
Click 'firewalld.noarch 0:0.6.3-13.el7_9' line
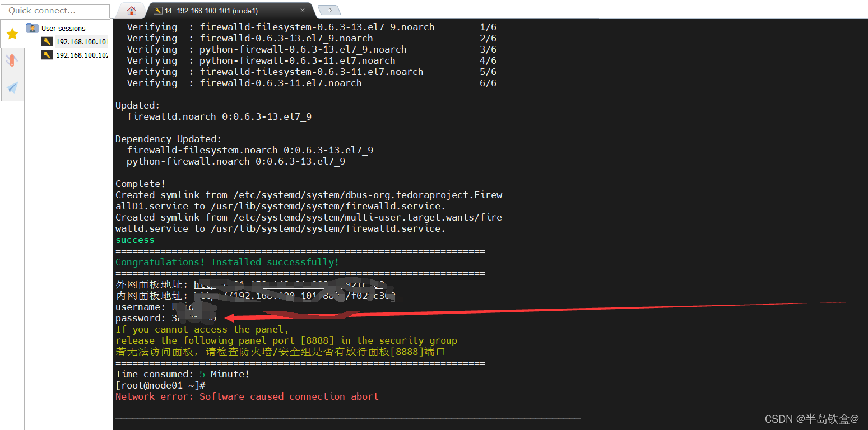pyautogui.click(x=219, y=116)
